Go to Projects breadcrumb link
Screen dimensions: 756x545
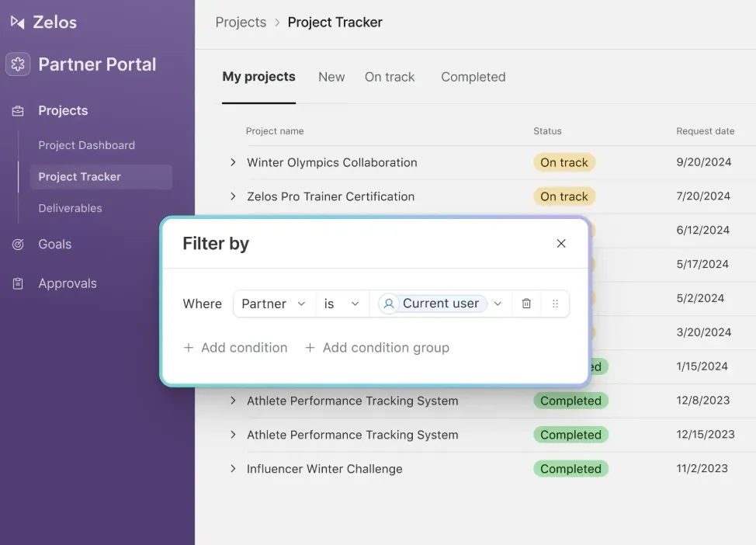pyautogui.click(x=241, y=23)
